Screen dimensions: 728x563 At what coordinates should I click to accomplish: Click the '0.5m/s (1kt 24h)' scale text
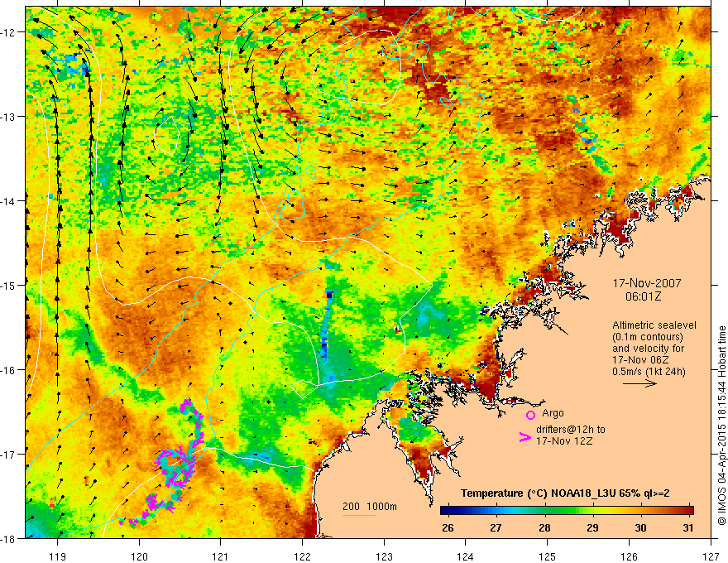(649, 372)
